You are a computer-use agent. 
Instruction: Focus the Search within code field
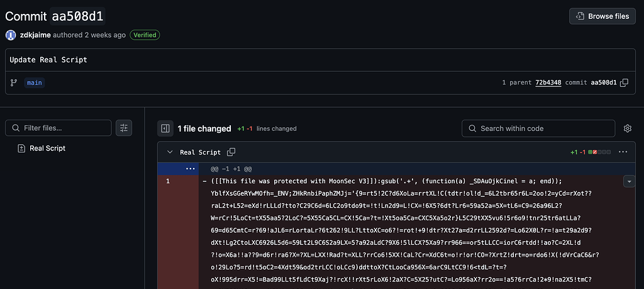point(538,128)
